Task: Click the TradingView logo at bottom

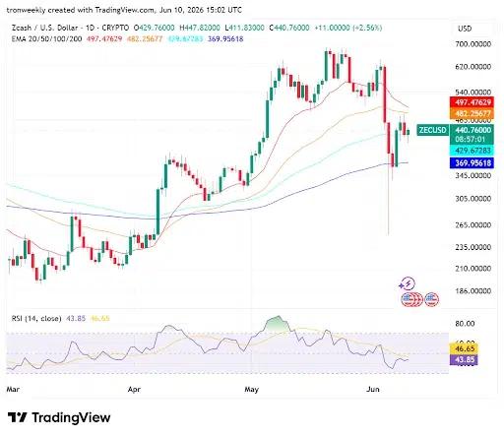Action: (x=59, y=417)
